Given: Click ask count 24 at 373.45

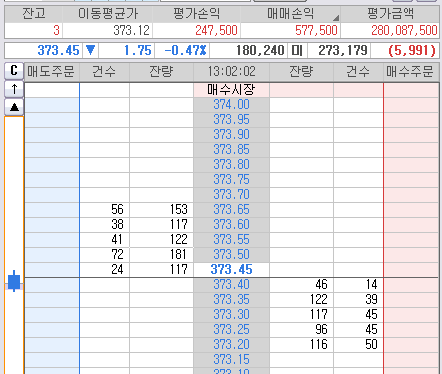Looking at the screenshot, I should pos(117,270).
